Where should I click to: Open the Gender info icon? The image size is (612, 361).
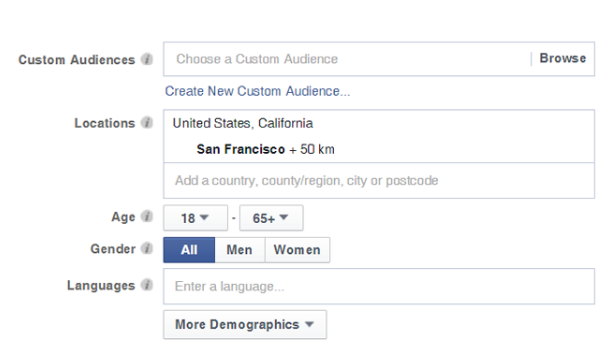point(147,248)
